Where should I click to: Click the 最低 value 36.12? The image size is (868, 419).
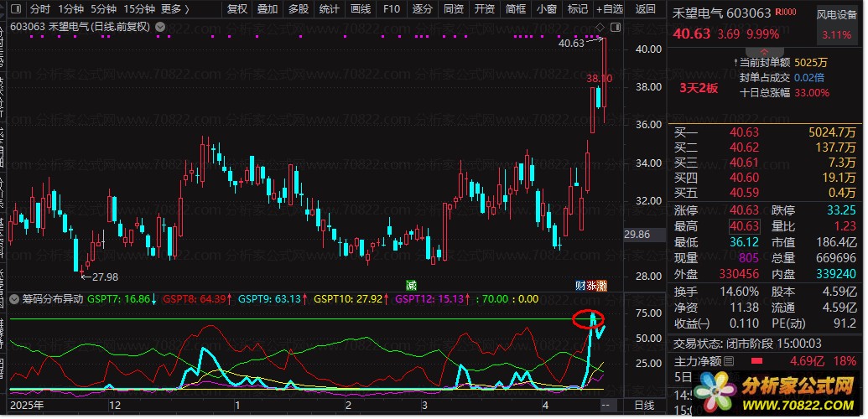point(744,242)
